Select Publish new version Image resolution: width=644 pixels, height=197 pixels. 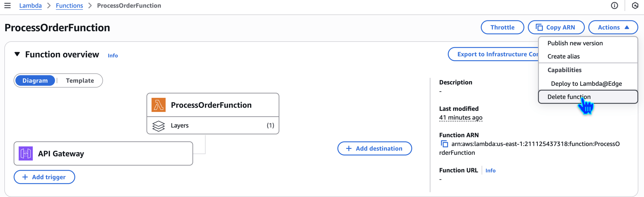tap(575, 43)
